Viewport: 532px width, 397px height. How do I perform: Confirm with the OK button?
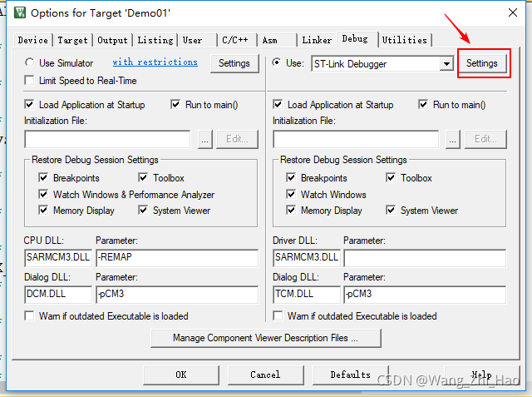[181, 375]
